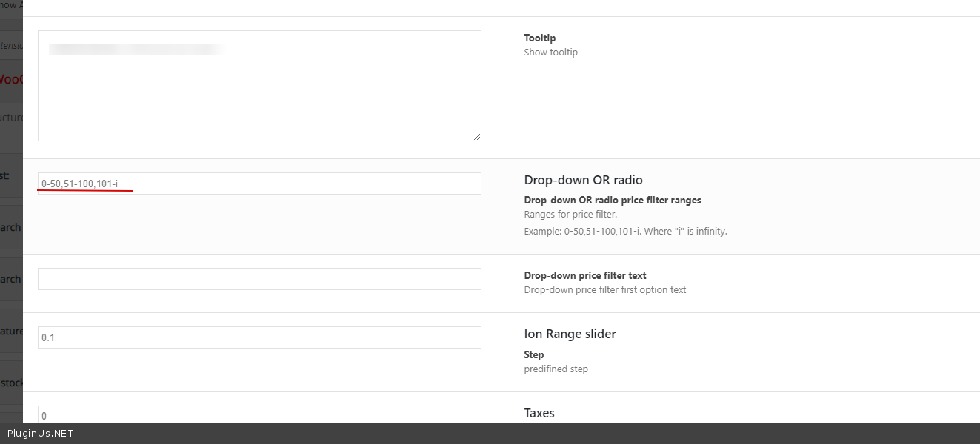Click the 'predifined step' description
The image size is (980, 444).
pos(556,369)
